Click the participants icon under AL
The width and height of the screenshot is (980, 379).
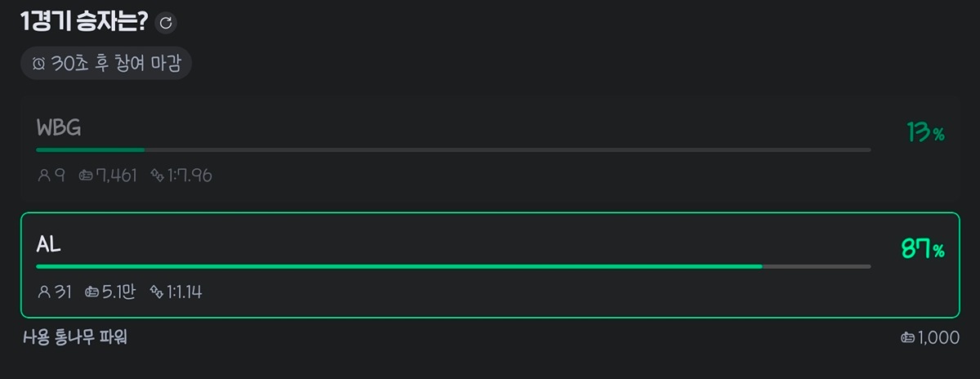[x=43, y=292]
